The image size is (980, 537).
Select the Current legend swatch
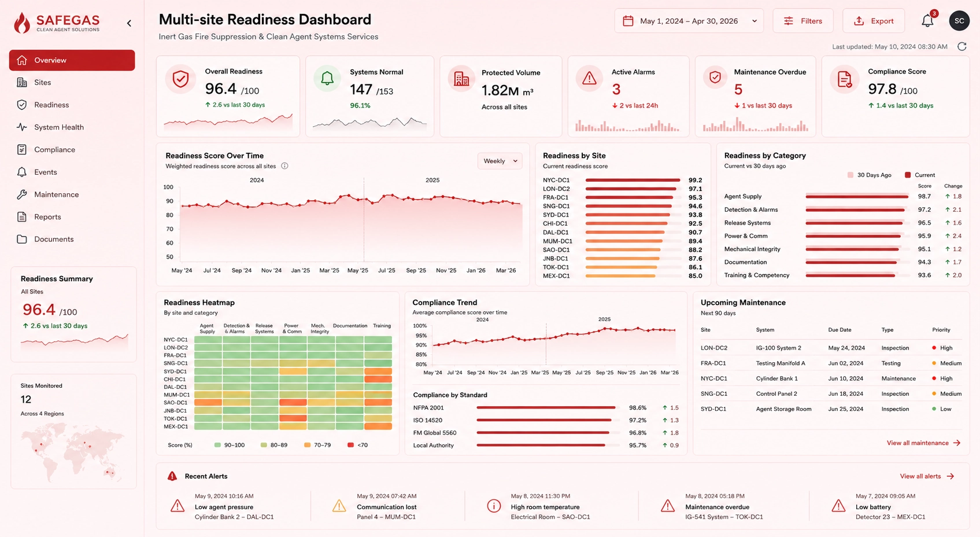pos(908,175)
